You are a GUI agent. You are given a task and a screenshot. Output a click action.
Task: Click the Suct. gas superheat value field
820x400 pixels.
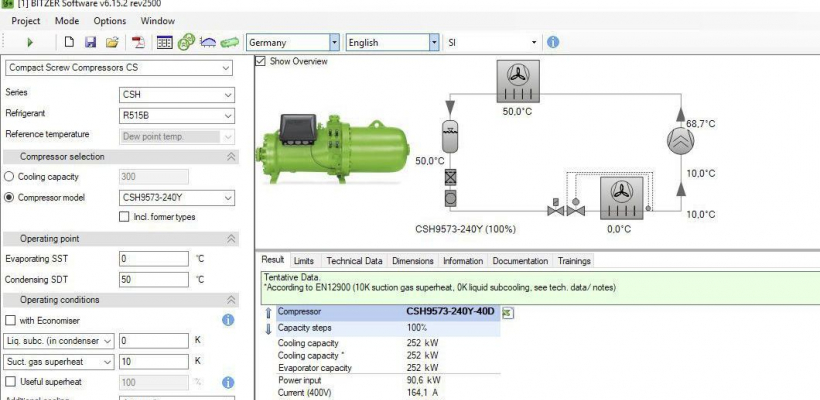pyautogui.click(x=154, y=362)
